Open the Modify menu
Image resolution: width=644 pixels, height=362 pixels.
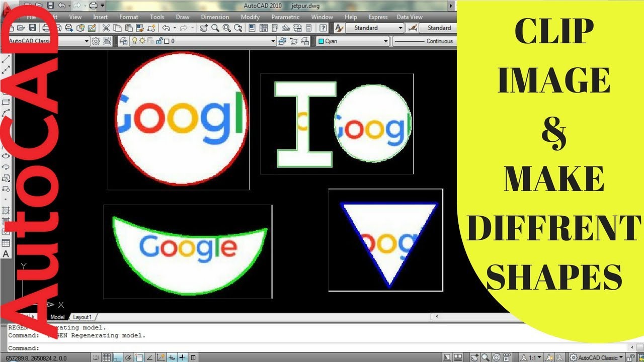250,17
